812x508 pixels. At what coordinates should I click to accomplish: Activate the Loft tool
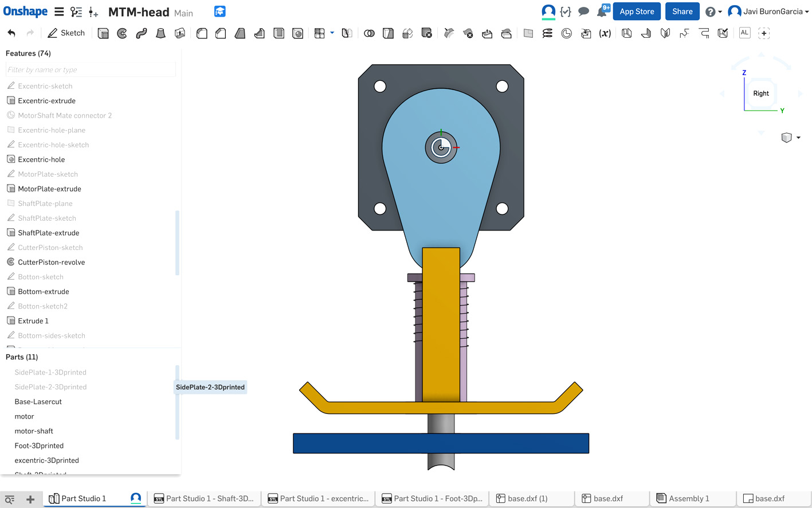tap(160, 33)
